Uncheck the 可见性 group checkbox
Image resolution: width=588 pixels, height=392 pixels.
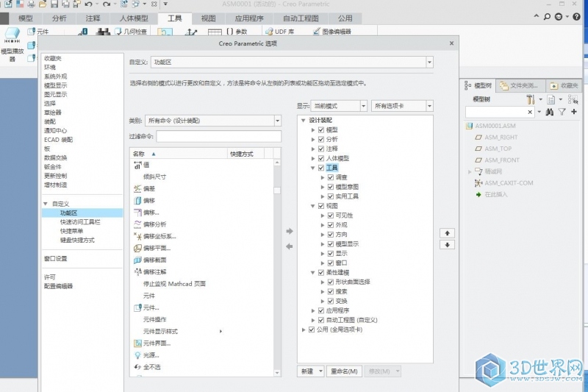click(x=330, y=215)
